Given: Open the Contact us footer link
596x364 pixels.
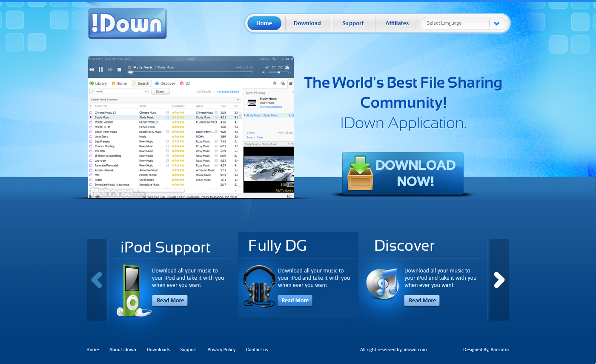Looking at the screenshot, I should tap(257, 350).
